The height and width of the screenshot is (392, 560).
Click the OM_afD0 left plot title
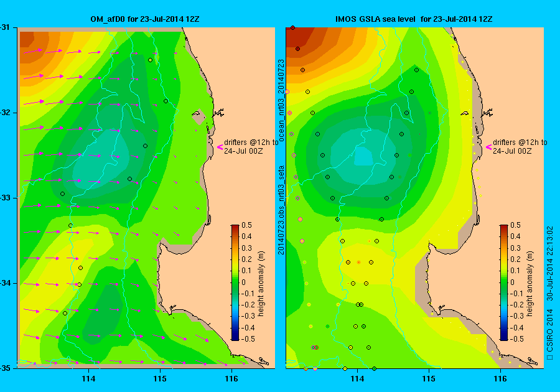[x=144, y=19]
